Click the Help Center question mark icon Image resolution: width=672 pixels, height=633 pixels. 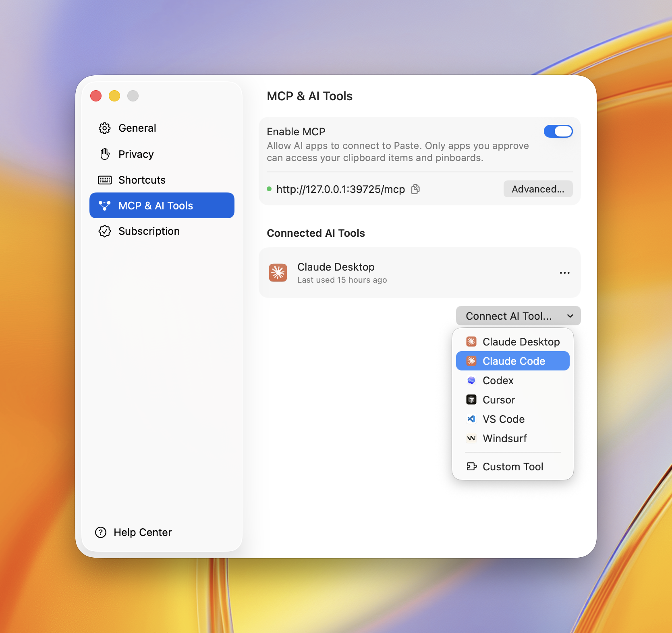pyautogui.click(x=101, y=532)
